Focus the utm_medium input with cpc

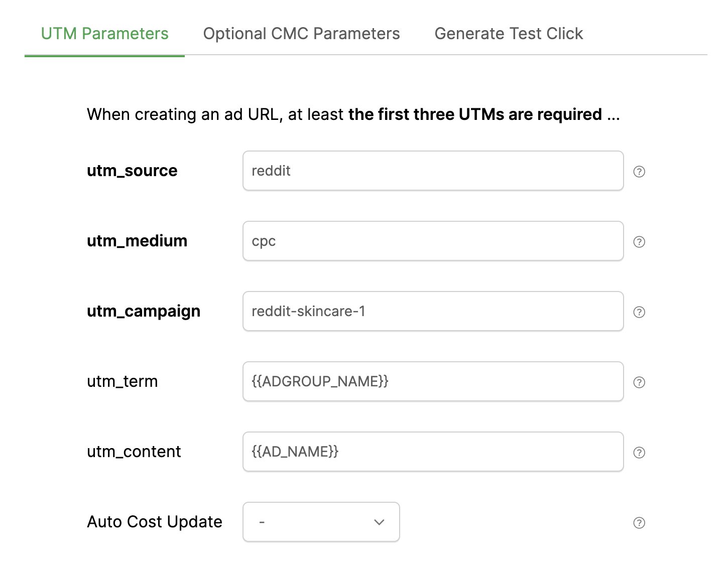click(433, 241)
